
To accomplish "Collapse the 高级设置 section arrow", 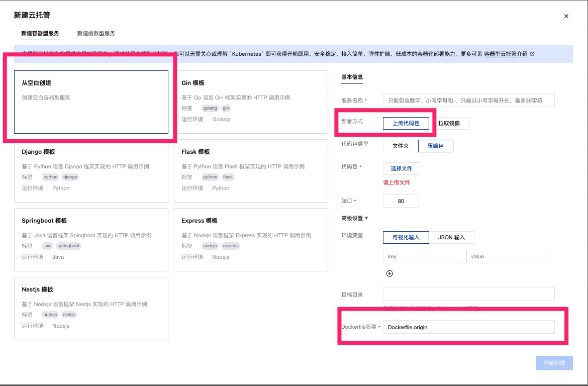I will coord(366,218).
